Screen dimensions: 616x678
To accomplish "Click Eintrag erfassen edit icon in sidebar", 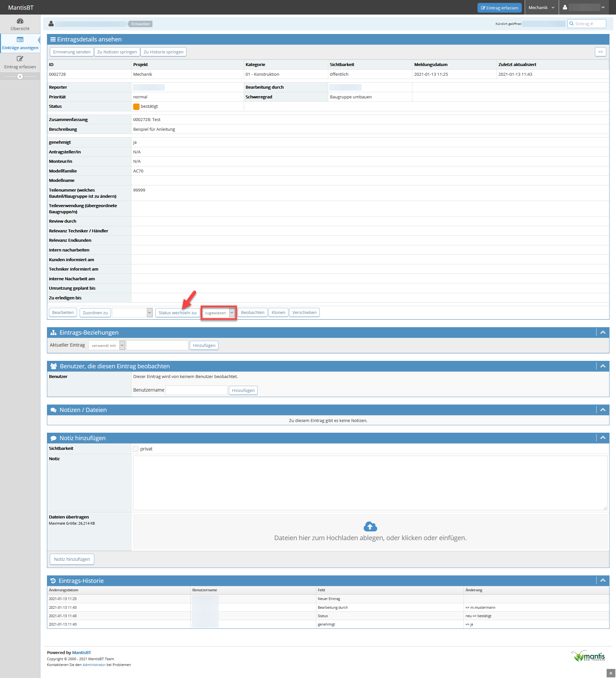I will 20,59.
